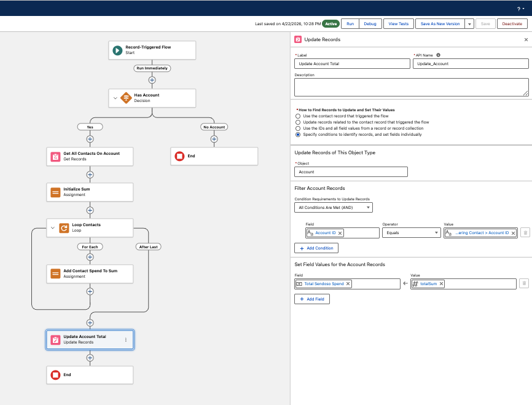Add element after Update Account Total node

[90, 358]
